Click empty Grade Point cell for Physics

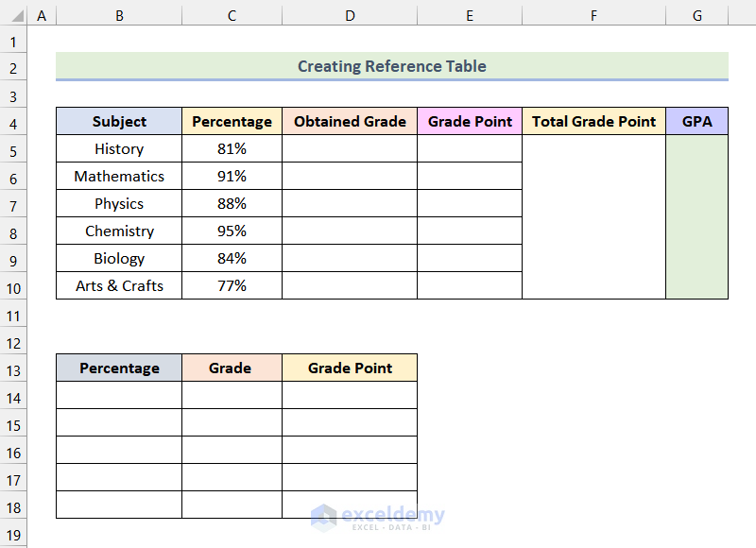tap(470, 204)
